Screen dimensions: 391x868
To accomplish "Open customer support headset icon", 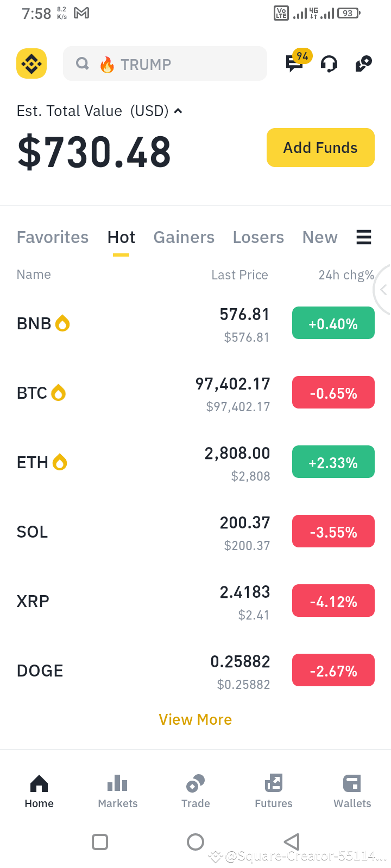I will (329, 64).
